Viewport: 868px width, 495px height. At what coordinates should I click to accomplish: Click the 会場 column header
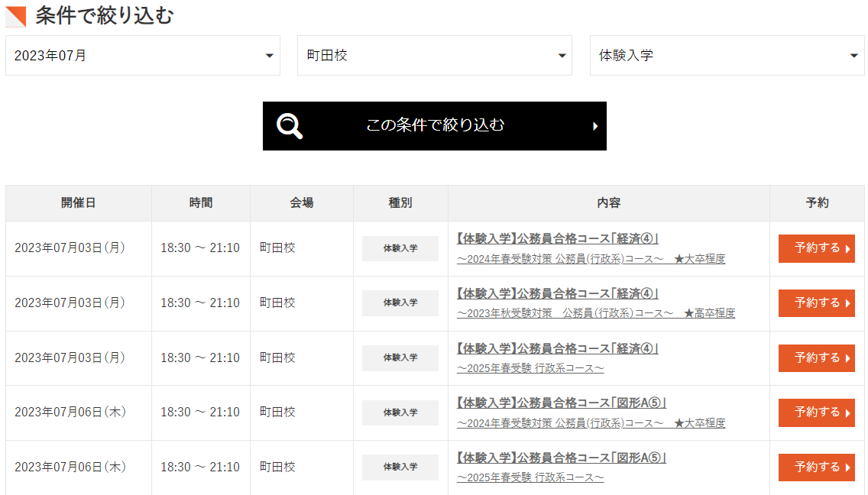[x=302, y=203]
